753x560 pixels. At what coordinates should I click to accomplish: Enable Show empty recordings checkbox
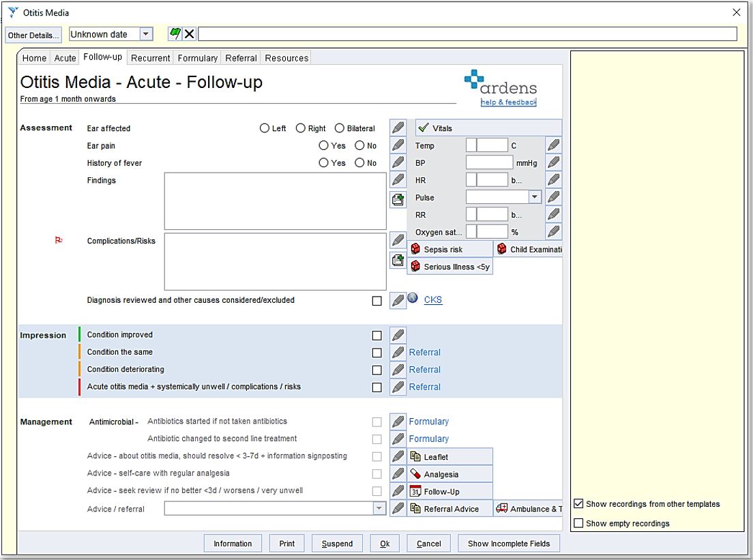tap(578, 523)
